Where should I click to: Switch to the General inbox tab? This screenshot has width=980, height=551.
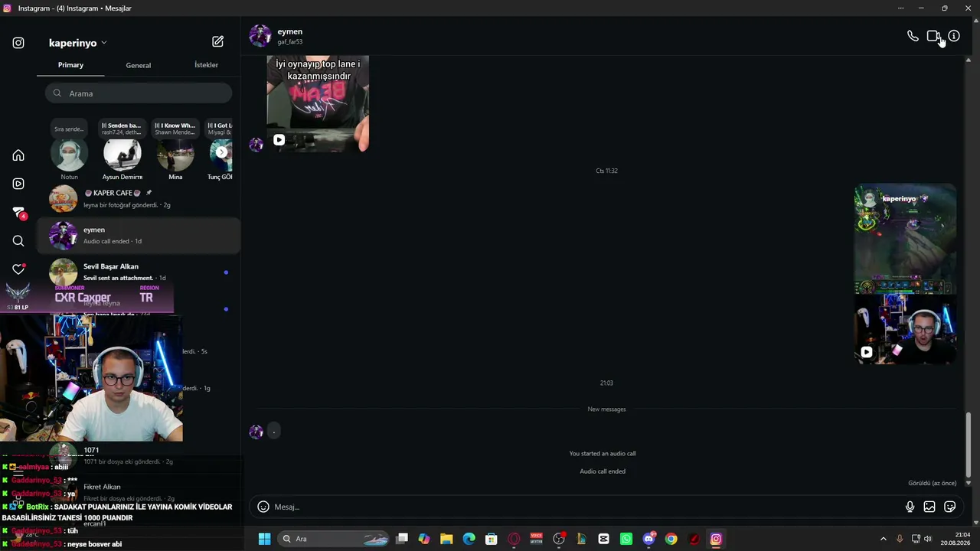coord(139,65)
